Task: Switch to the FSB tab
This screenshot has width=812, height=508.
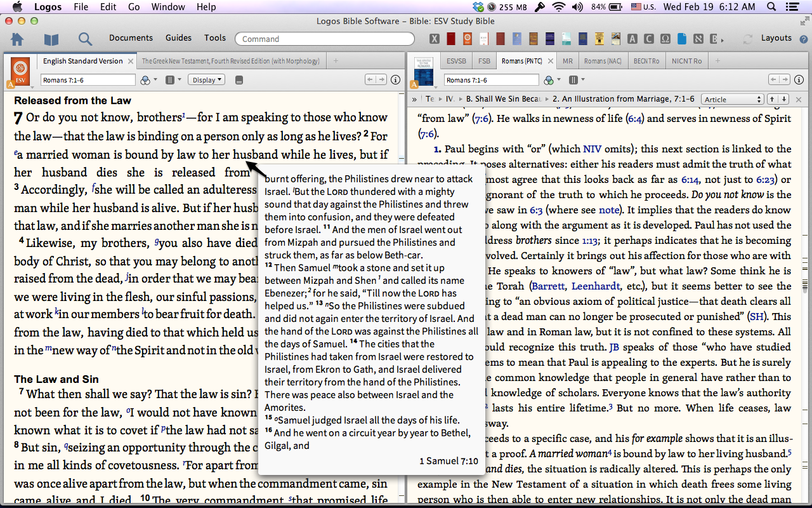Action: [x=485, y=62]
